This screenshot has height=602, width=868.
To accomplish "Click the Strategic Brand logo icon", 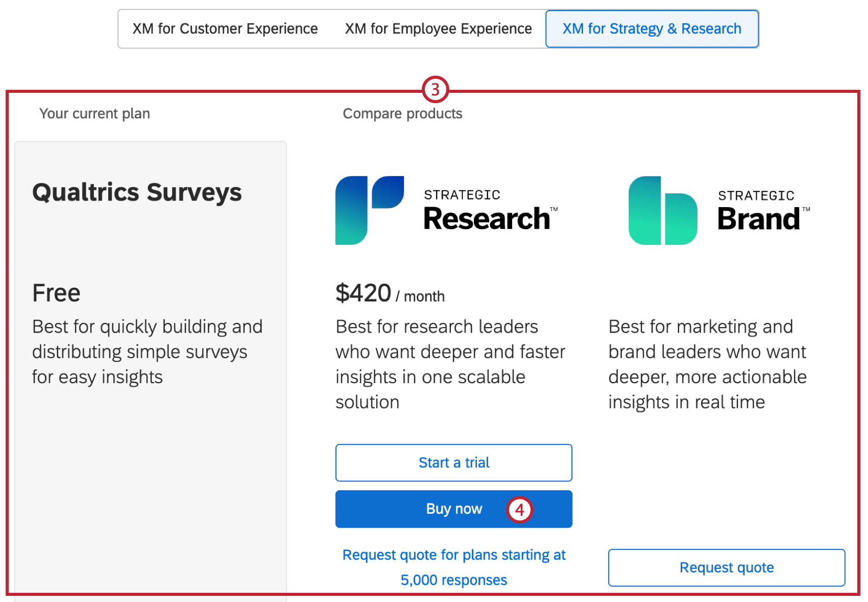I will tap(662, 211).
